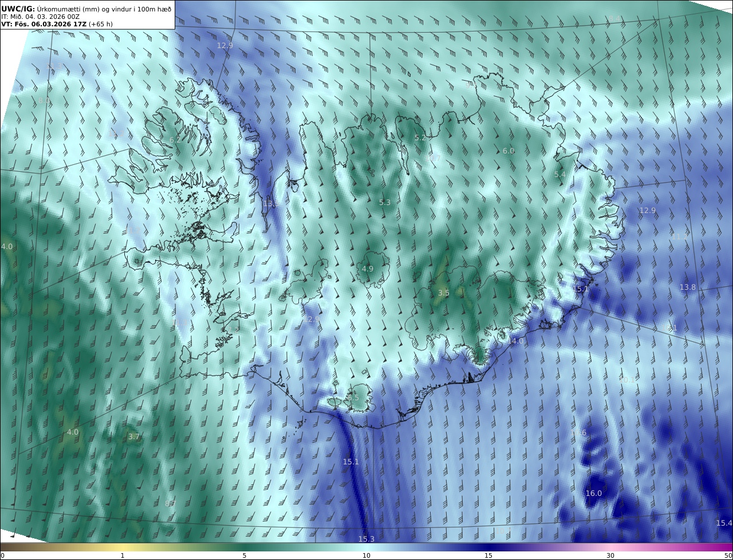Click the '15.4' value at the right edge

click(x=724, y=523)
